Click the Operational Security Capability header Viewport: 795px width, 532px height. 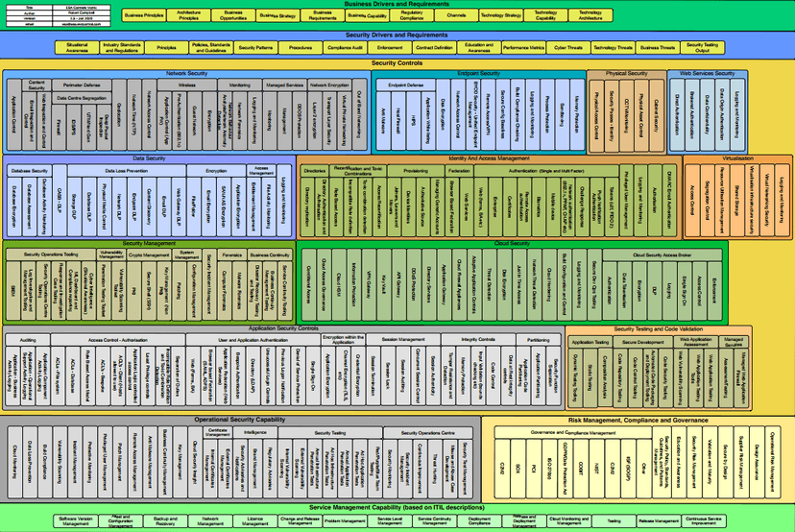(239, 420)
